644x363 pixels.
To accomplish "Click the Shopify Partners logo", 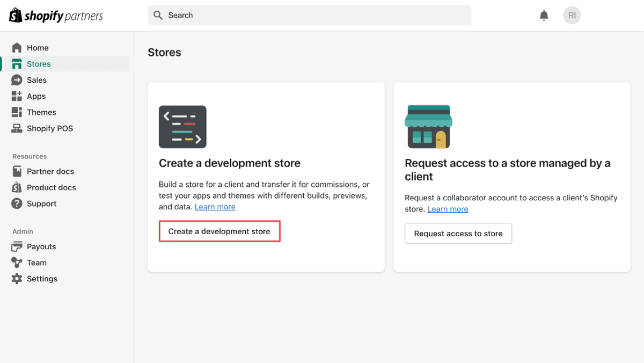I will click(x=55, y=15).
